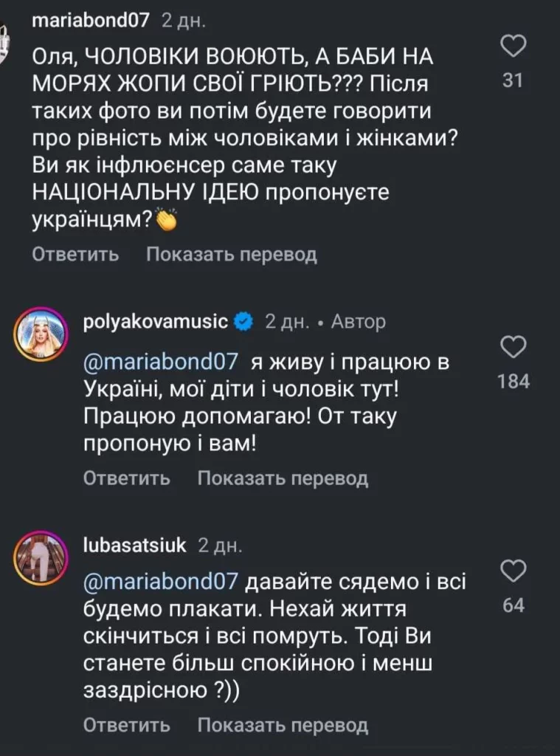Like mariabond07's comment with the heart
The image size is (560, 756).
coord(513,48)
